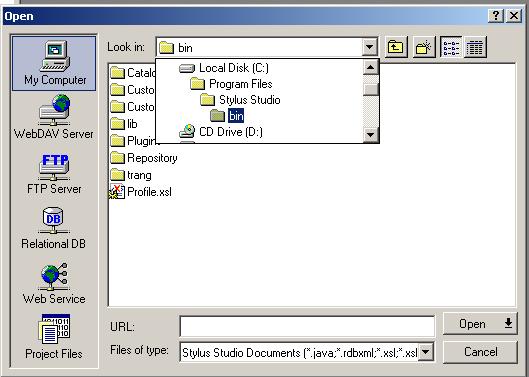Open the Web Service location
Screen dimensions: 529x377
(x=54, y=284)
